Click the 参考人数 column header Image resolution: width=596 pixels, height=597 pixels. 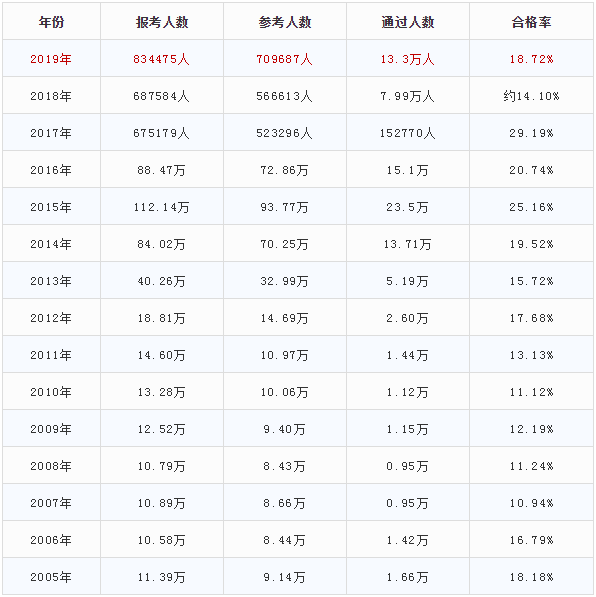[x=285, y=22]
